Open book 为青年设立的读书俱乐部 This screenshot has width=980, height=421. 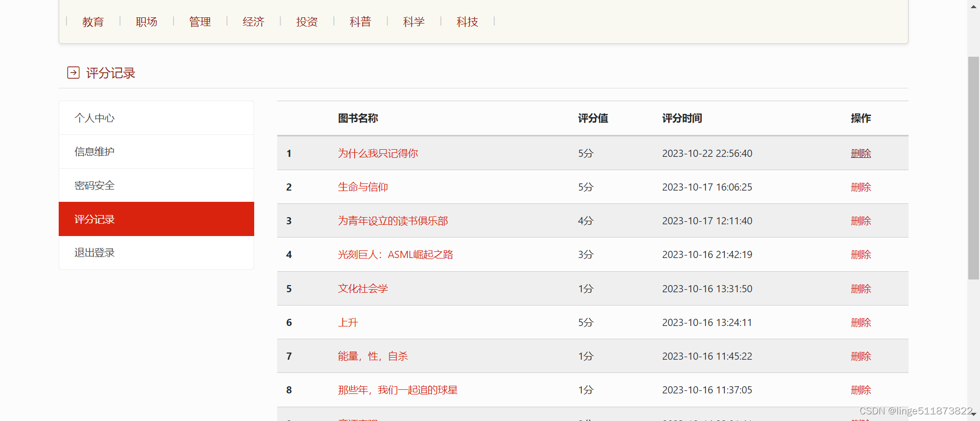(393, 221)
